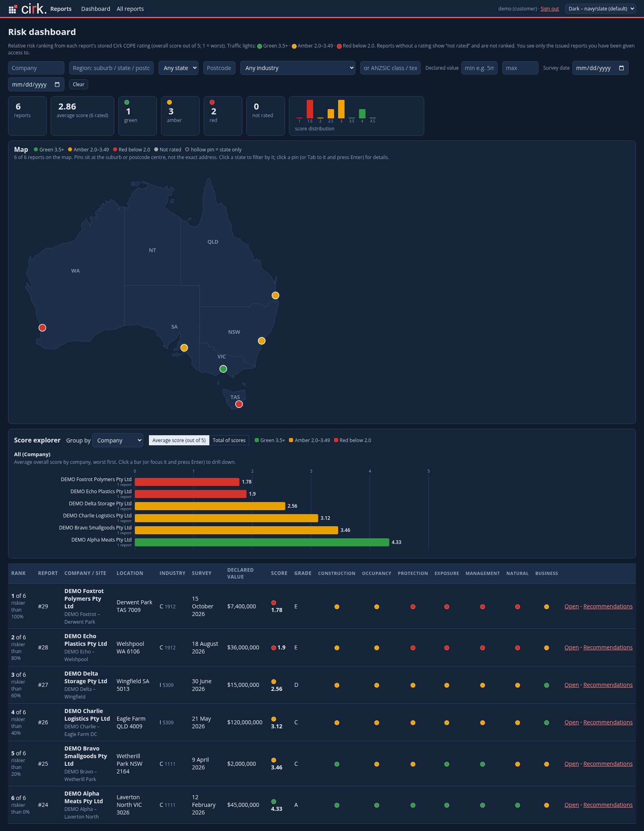This screenshot has height=831, width=644.
Task: Open Recommendations for DEMO Charlie Logistics
Action: 608,722
